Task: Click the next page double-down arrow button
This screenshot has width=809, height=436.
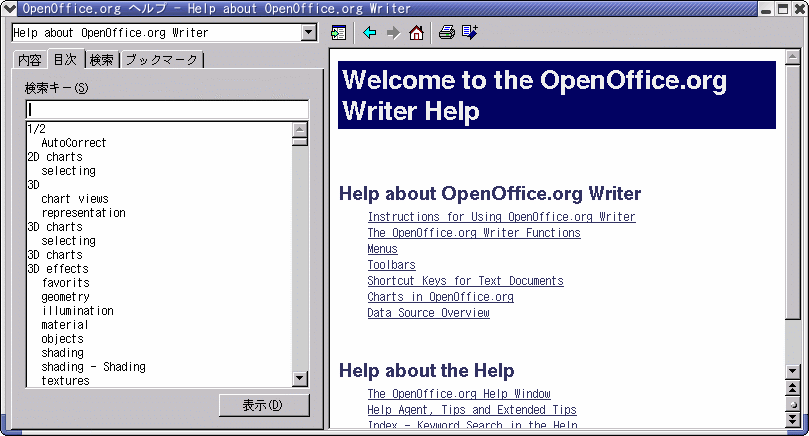Action: coord(792,419)
